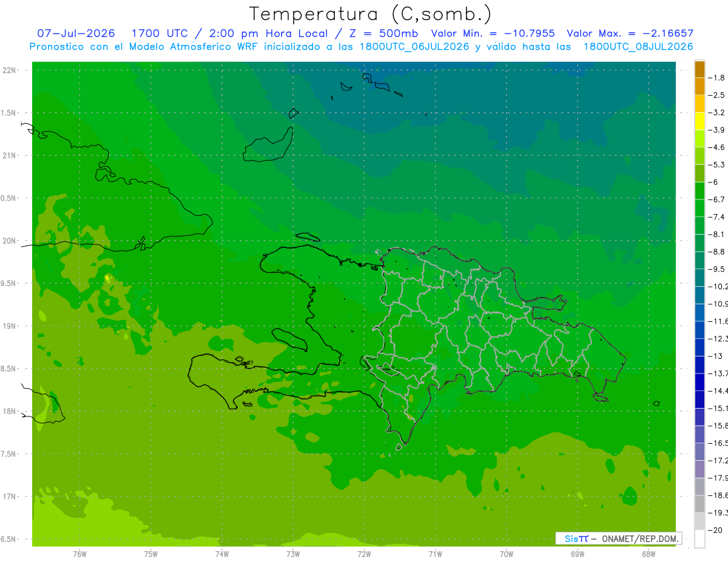Image resolution: width=728 pixels, height=562 pixels.
Task: Click the "-1.8" legend value
Action: tap(718, 78)
